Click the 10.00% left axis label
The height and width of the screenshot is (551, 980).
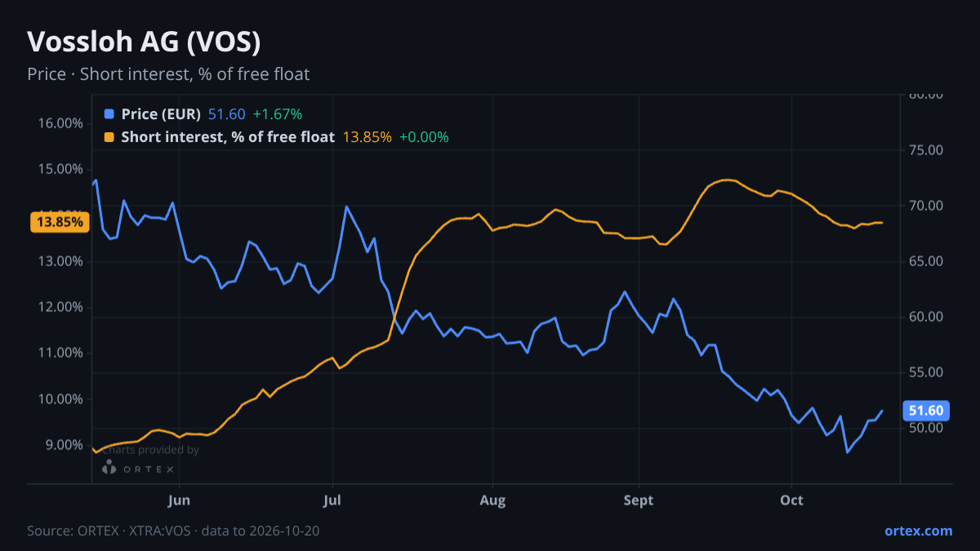(x=60, y=399)
